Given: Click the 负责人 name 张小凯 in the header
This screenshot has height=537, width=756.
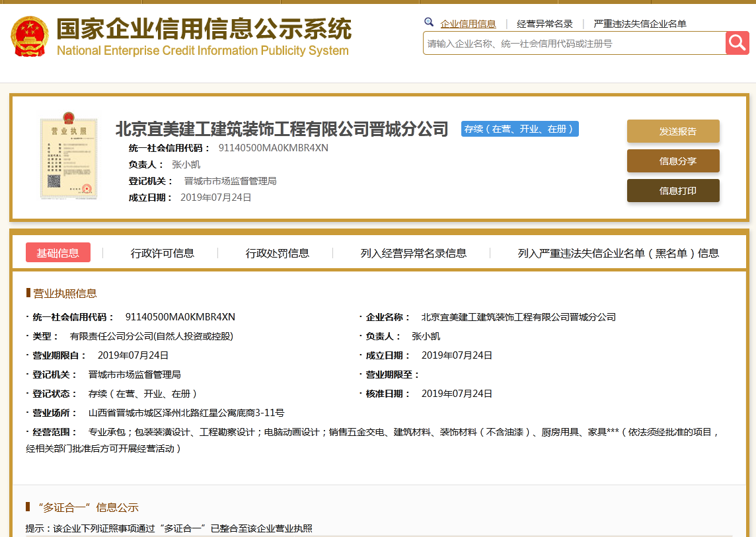Looking at the screenshot, I should (186, 164).
